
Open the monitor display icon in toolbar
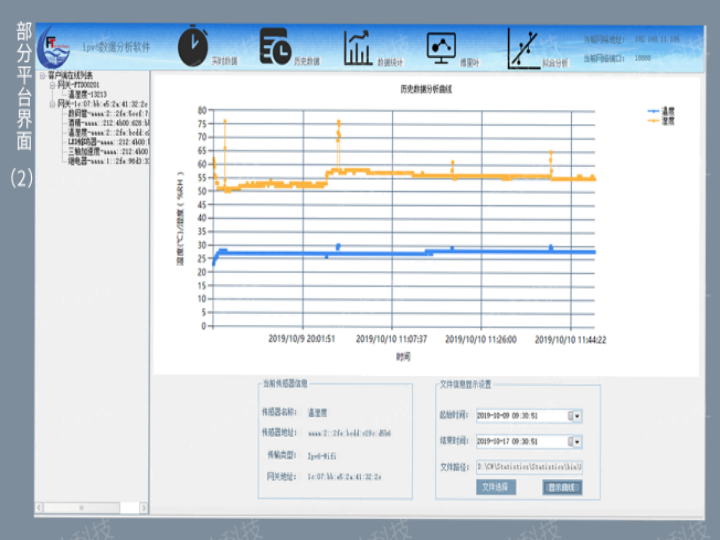(x=441, y=45)
